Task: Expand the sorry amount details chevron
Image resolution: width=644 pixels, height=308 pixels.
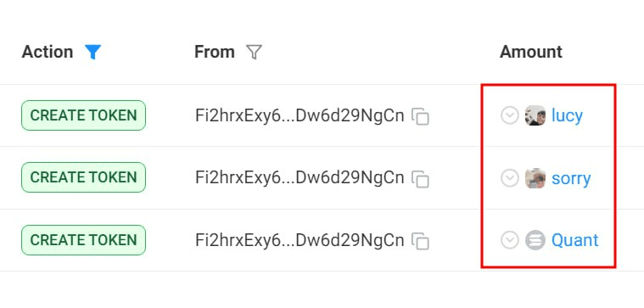Action: point(510,178)
